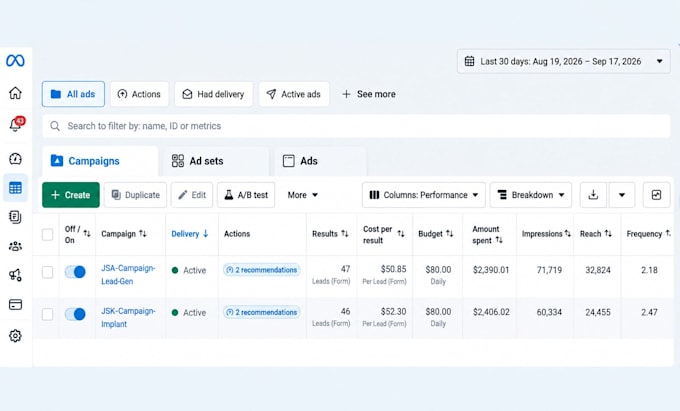Open settings gear in sidebar
This screenshot has width=680, height=411.
[x=15, y=336]
